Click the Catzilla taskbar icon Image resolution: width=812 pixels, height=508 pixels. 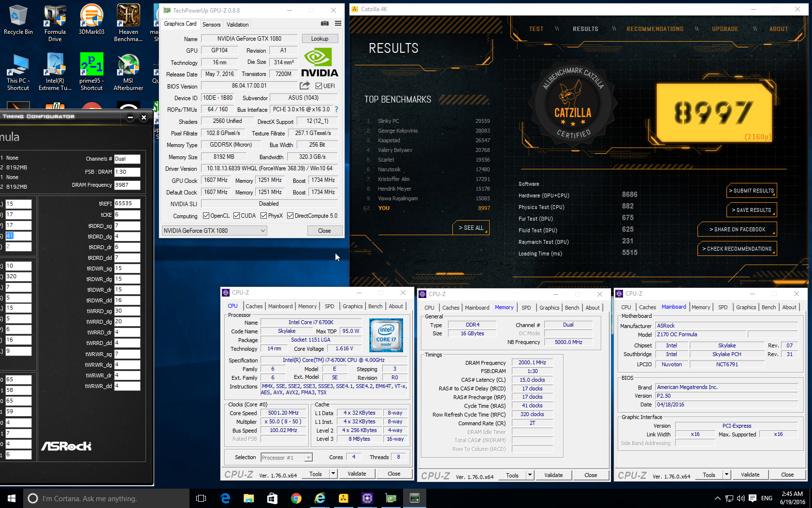(343, 498)
